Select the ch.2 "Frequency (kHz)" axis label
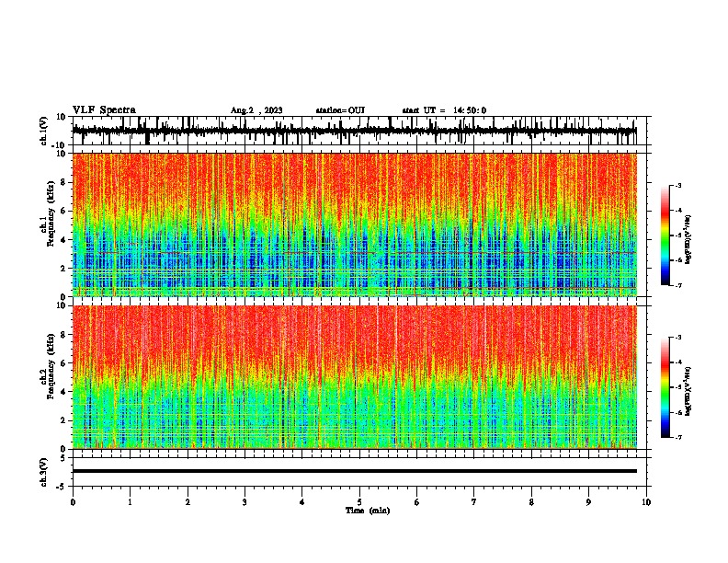 click(51, 366)
